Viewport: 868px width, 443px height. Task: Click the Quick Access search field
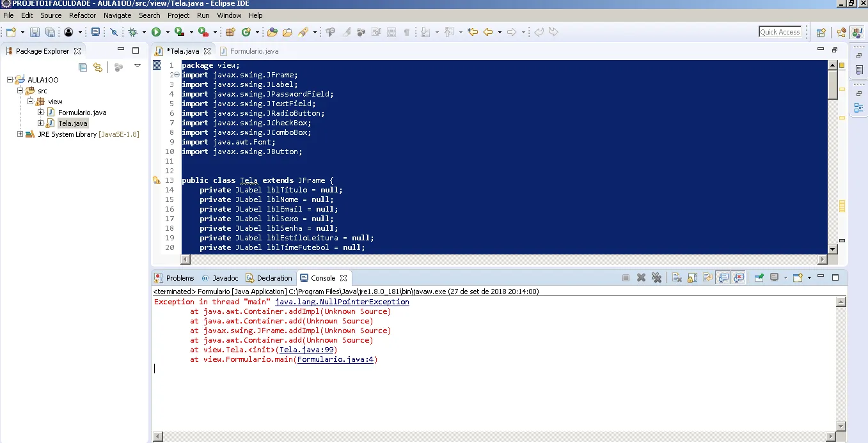[x=780, y=32]
